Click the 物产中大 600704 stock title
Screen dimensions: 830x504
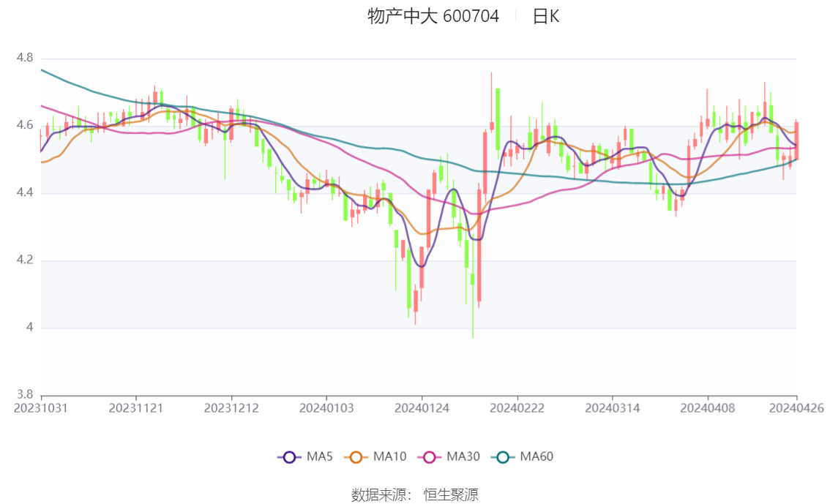(433, 16)
